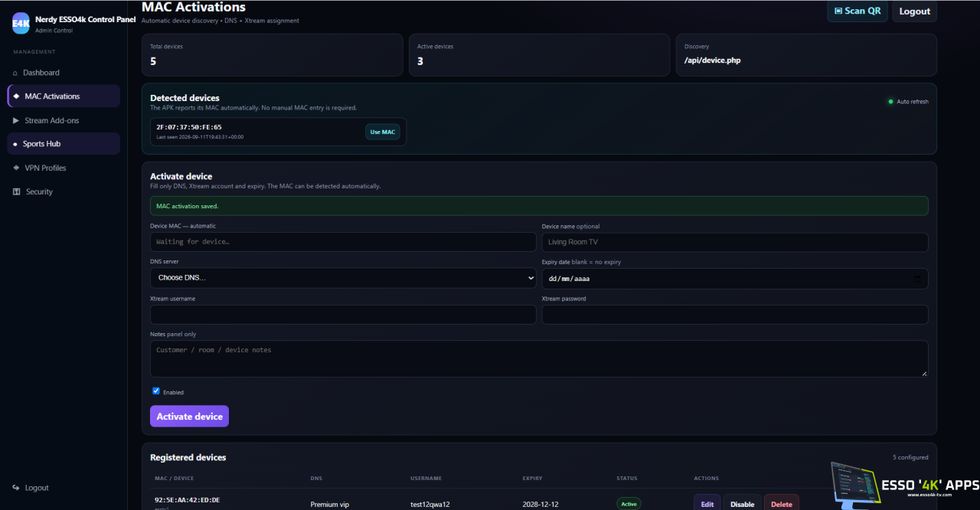
Task: Click the Auto refresh indicator
Action: 908,102
